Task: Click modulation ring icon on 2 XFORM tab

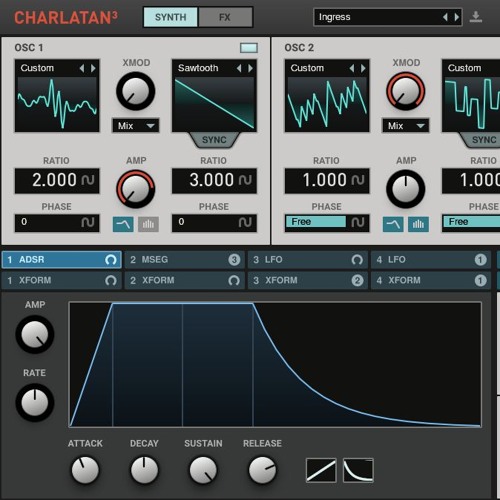Action: (234, 281)
